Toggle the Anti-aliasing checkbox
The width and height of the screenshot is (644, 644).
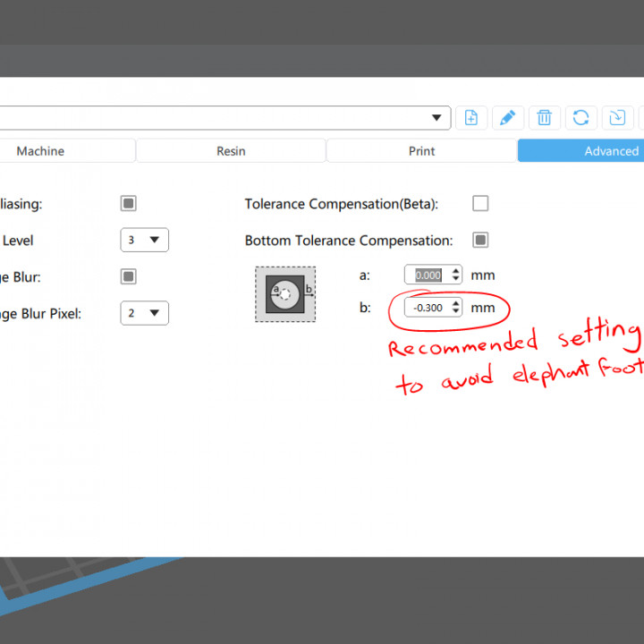click(129, 204)
